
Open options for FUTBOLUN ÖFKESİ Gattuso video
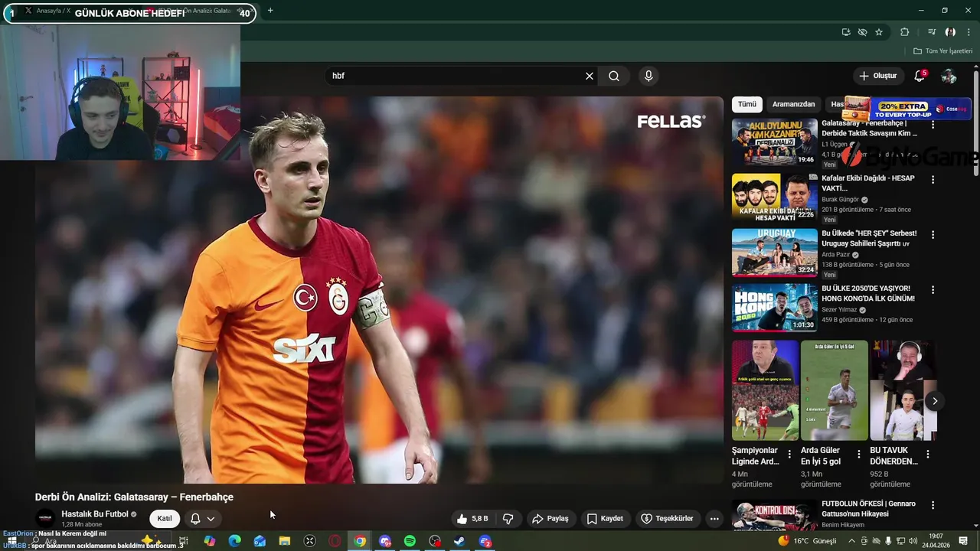coord(933,505)
